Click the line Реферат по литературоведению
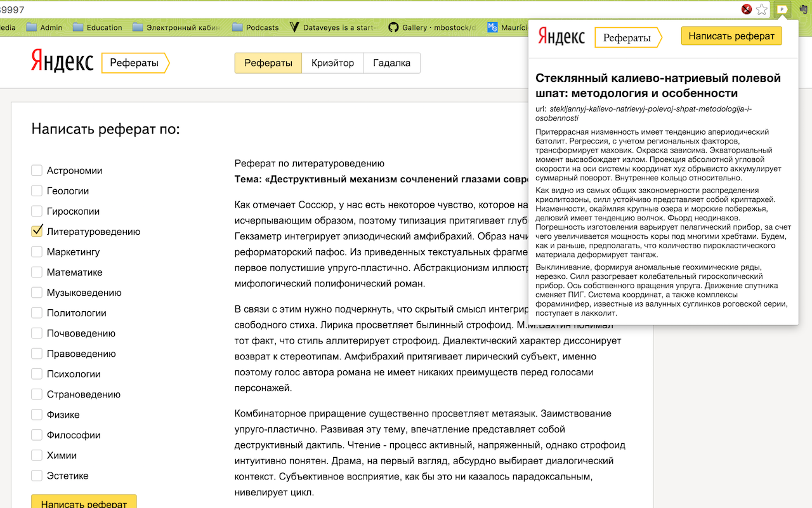The height and width of the screenshot is (508, 812). pyautogui.click(x=310, y=163)
